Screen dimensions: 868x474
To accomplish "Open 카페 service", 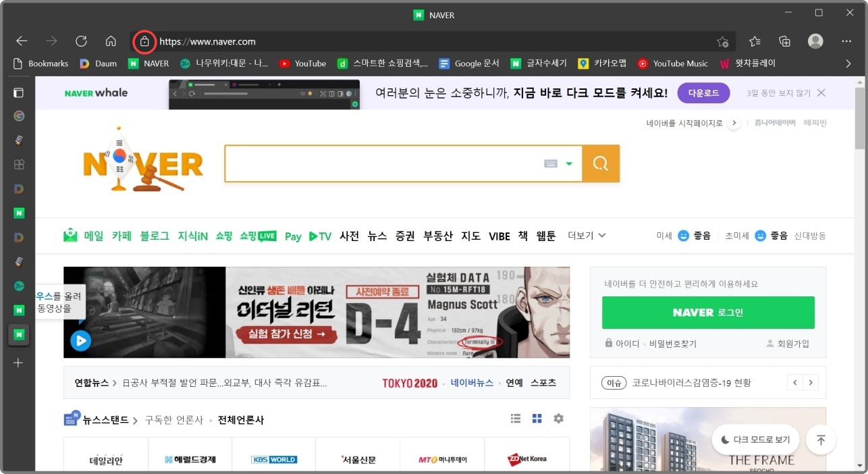I will (121, 236).
